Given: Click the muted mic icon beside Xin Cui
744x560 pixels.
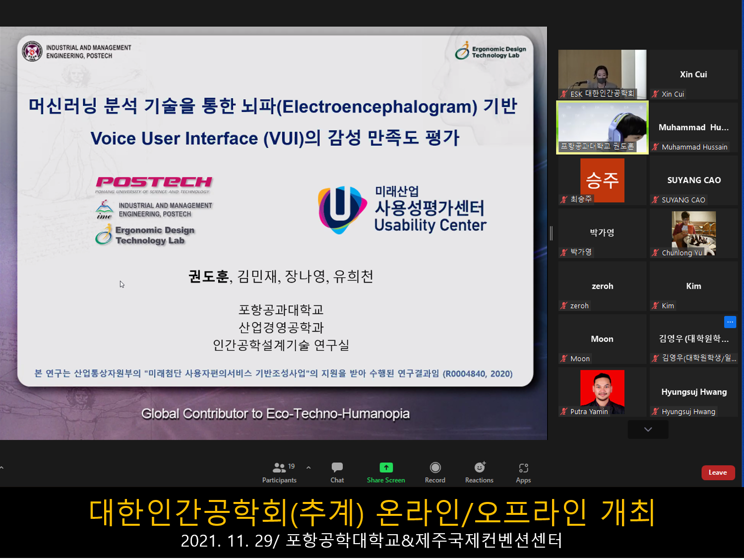Looking at the screenshot, I should click(656, 94).
